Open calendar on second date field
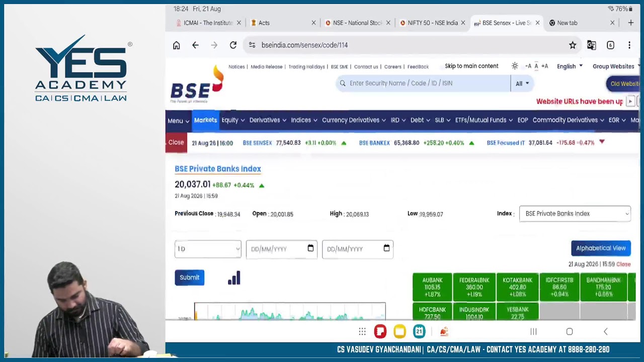This screenshot has width=644, height=362. pos(386,248)
